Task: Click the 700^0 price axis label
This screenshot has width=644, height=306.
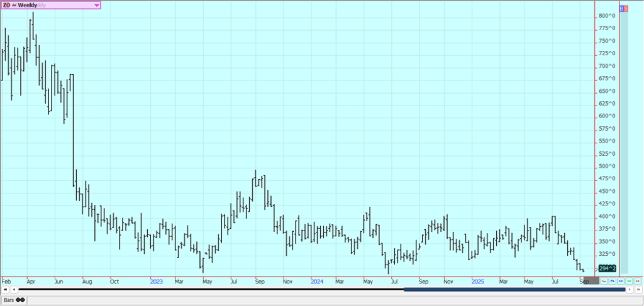Action: tap(607, 66)
